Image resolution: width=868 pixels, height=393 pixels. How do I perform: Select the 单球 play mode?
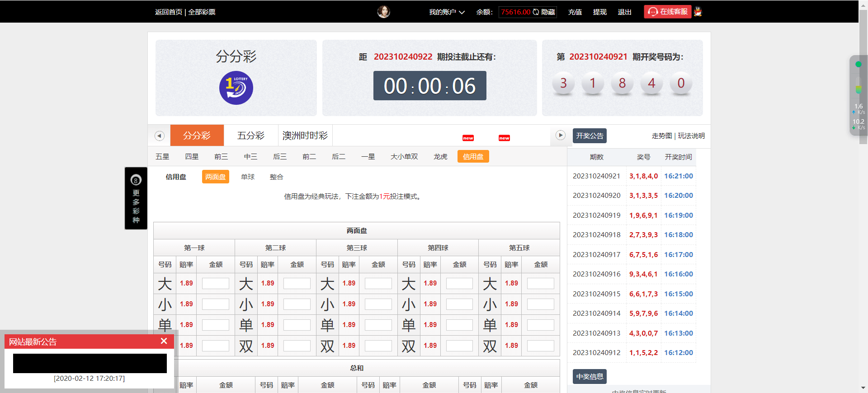tap(248, 177)
